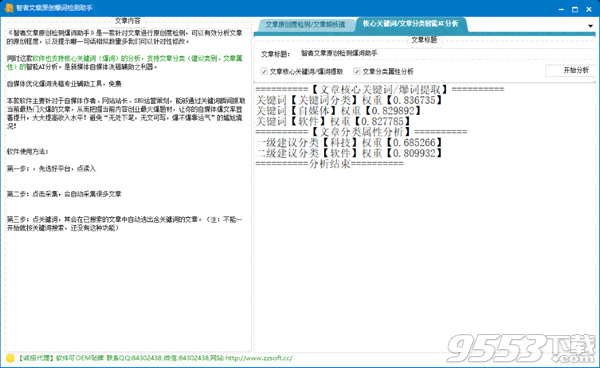Image resolution: width=600 pixels, height=368 pixels.
Task: Click the analysis results output area
Action: pyautogui.click(x=424, y=217)
